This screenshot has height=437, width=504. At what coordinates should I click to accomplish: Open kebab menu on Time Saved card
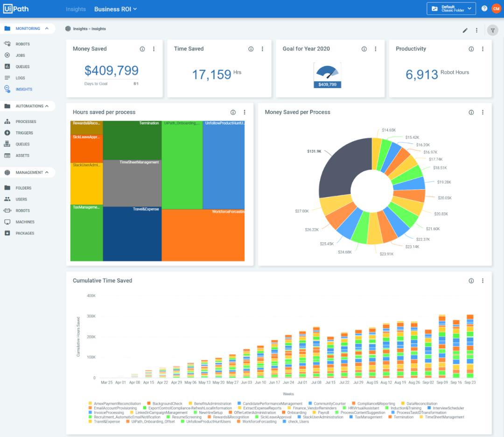262,49
